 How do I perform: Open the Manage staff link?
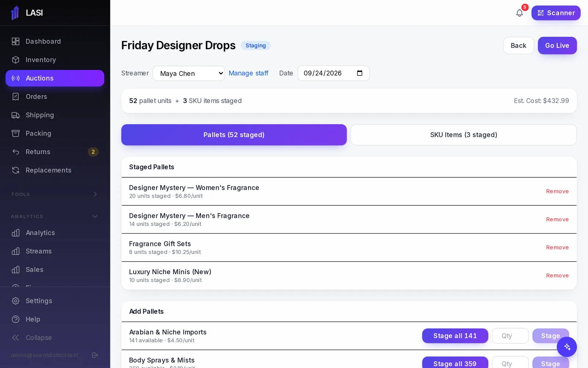tap(248, 73)
